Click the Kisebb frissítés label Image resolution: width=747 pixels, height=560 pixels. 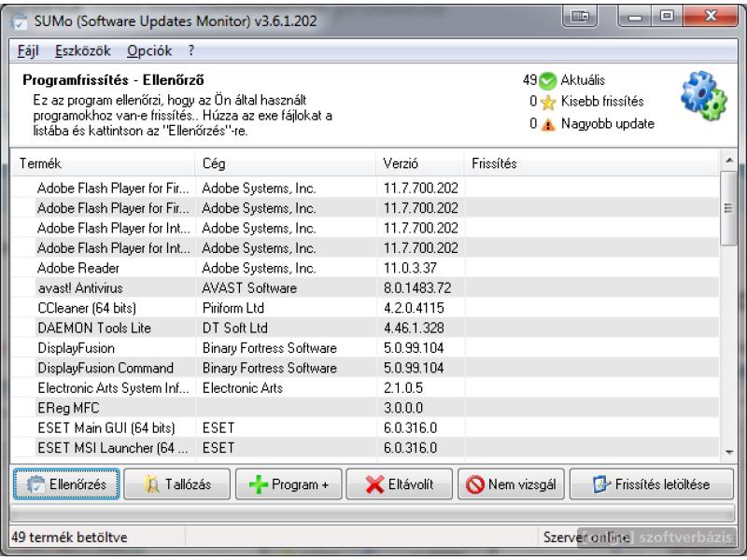coord(602,101)
